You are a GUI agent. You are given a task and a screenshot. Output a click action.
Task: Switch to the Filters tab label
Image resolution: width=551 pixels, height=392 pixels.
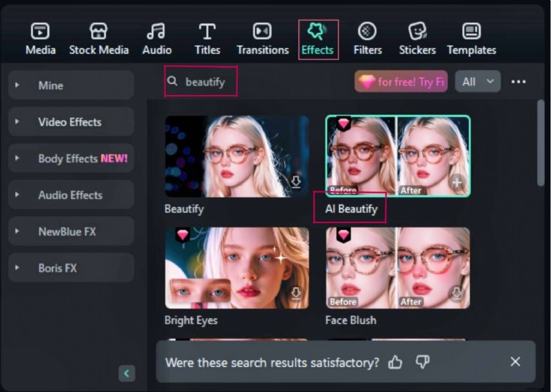(368, 50)
